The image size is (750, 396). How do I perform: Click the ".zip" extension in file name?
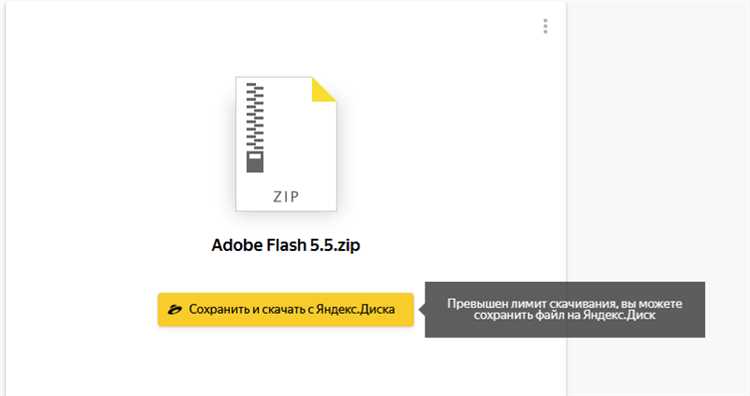tap(347, 245)
